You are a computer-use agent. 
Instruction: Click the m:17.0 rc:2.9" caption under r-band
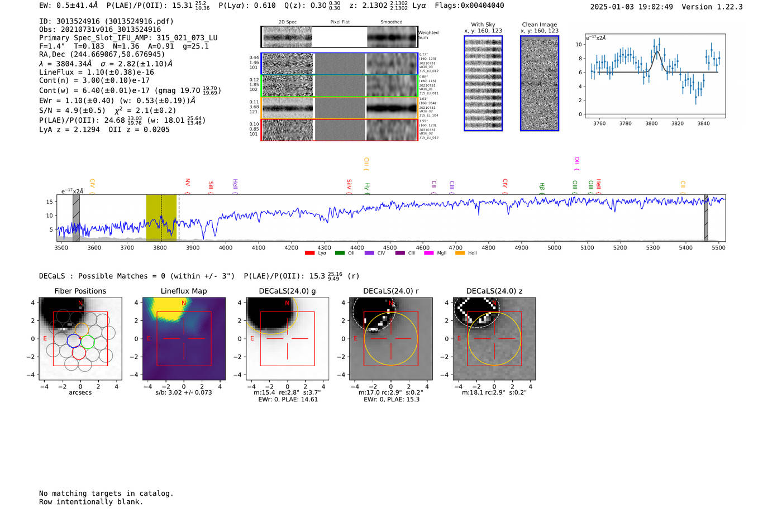pos(390,392)
